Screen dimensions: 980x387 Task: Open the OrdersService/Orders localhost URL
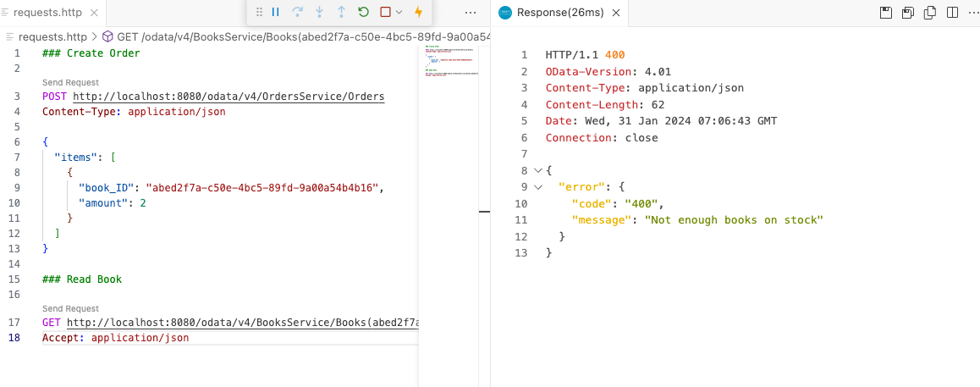pyautogui.click(x=228, y=97)
